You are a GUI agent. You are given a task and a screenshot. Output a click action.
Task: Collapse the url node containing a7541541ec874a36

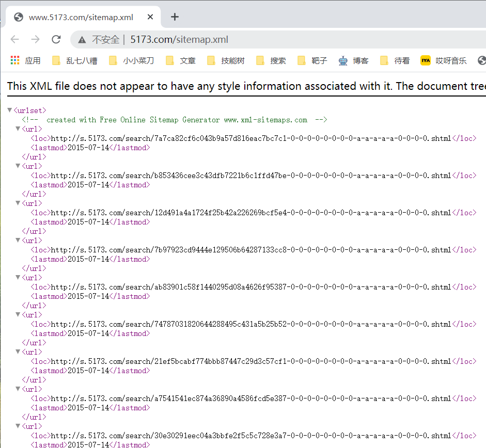coord(18,389)
